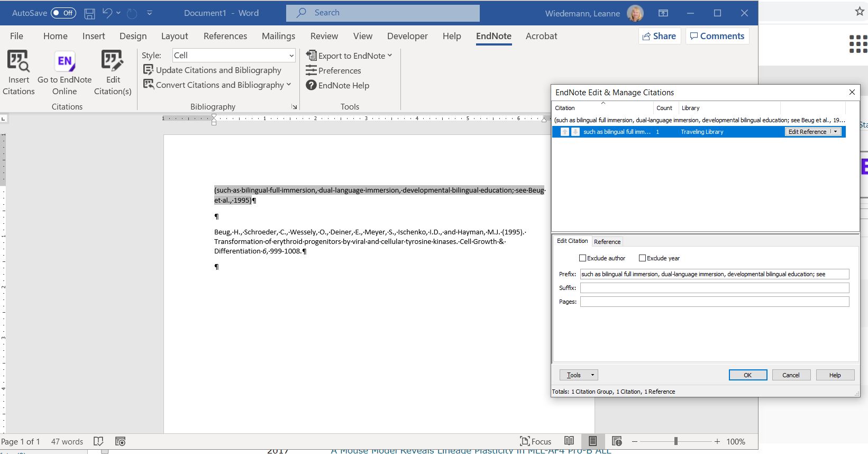
Task: Move citation down with the down arrow
Action: [x=575, y=132]
